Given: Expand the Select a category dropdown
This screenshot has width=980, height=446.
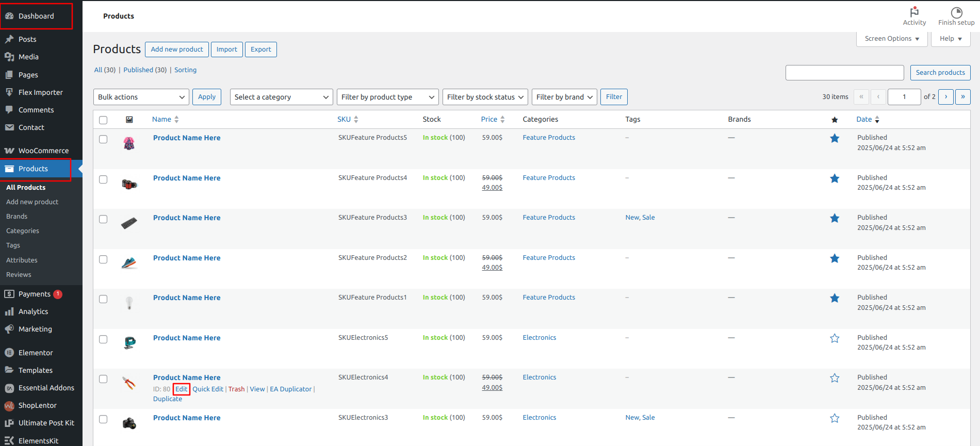Looking at the screenshot, I should click(281, 97).
